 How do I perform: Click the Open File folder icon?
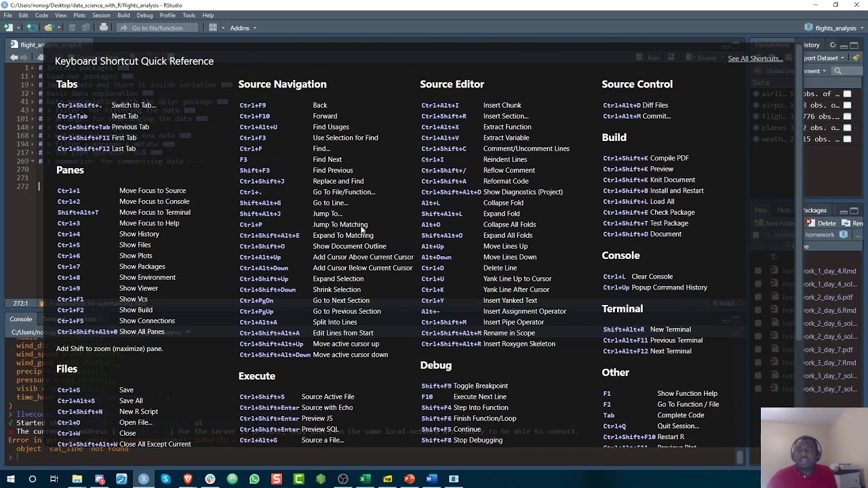[x=49, y=28]
